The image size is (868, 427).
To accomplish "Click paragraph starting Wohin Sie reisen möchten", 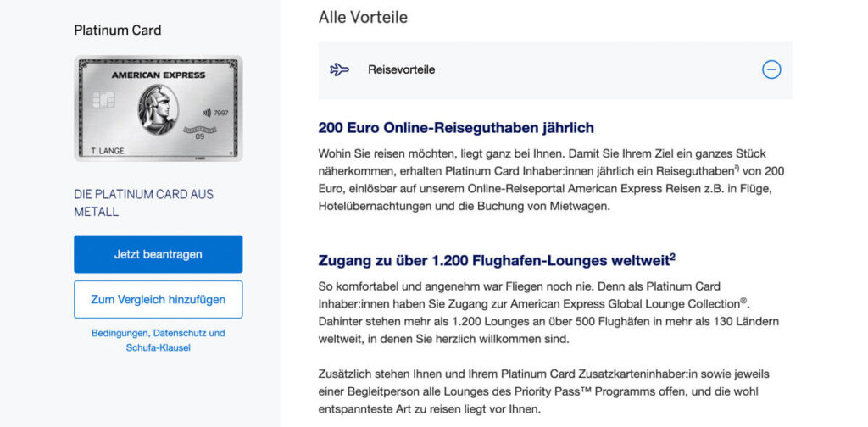I will click(x=551, y=180).
